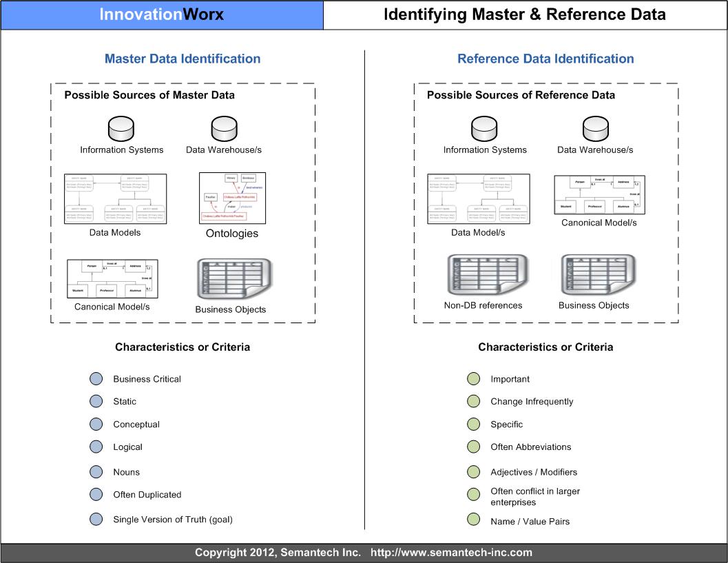Click the InnovationWorx header
Viewport: 728px width, 563px height.
tap(161, 13)
